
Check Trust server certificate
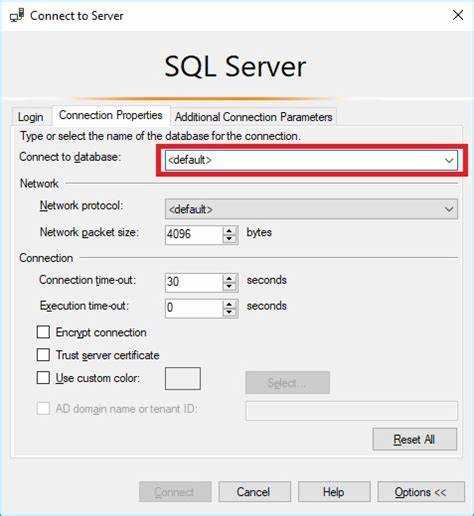(x=43, y=355)
